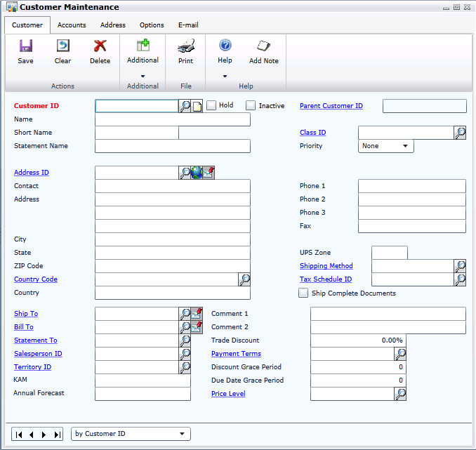This screenshot has height=450, width=476.
Task: Open the E-mail tab
Action: (188, 25)
